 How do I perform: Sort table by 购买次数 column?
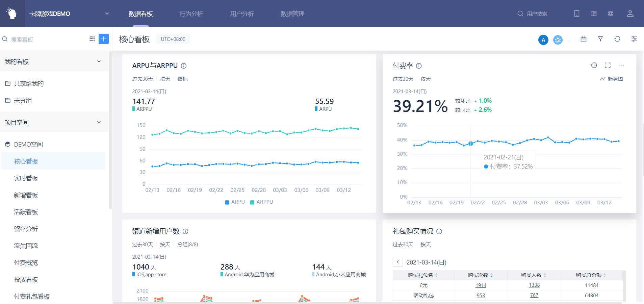(480, 275)
